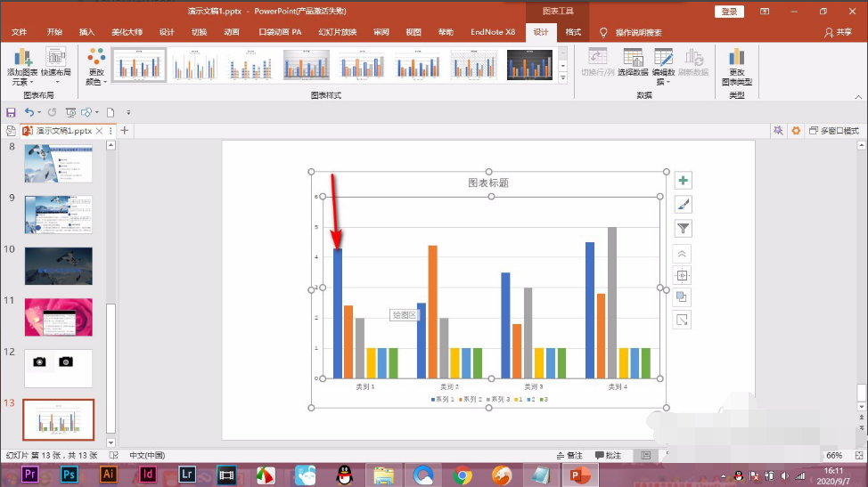This screenshot has width=868, height=487.
Task: Click purple pin icon on tab bar
Action: 778,131
